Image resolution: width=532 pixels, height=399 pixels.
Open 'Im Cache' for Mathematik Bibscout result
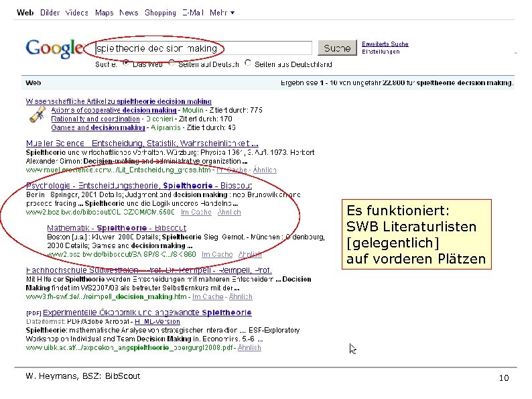point(217,254)
